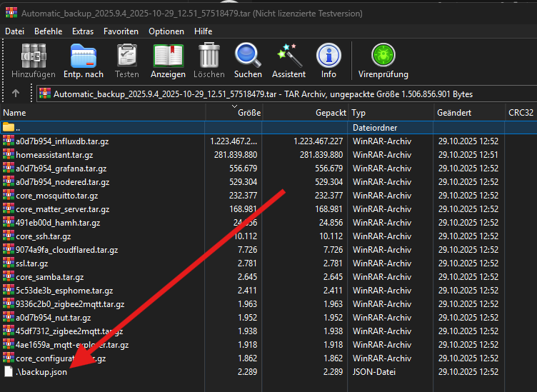Go up one folder level arrow

16,94
